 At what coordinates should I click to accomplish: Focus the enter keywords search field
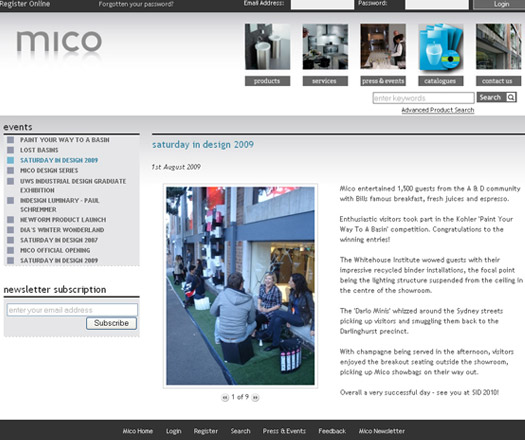[x=423, y=98]
